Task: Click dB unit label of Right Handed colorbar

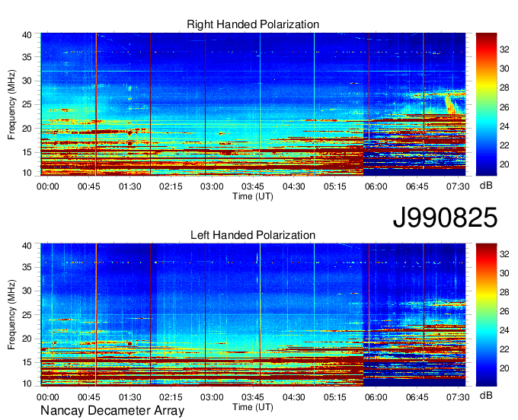Action: click(486, 186)
